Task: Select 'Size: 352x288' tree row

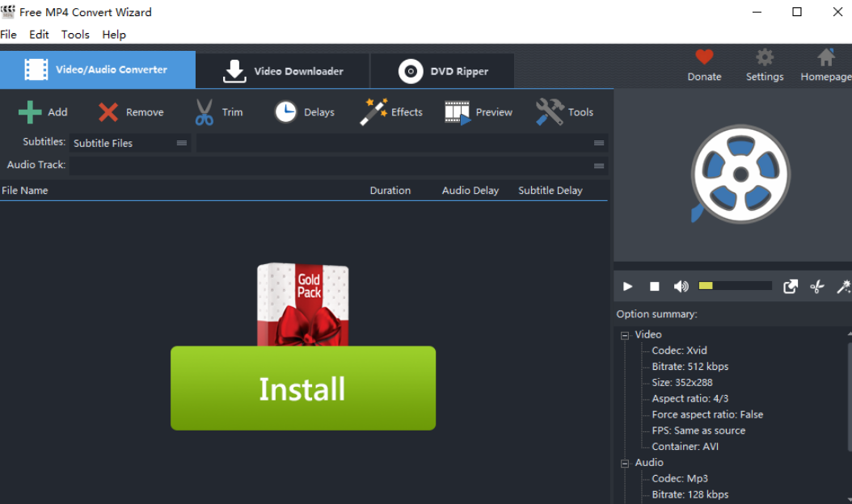Action: [682, 382]
